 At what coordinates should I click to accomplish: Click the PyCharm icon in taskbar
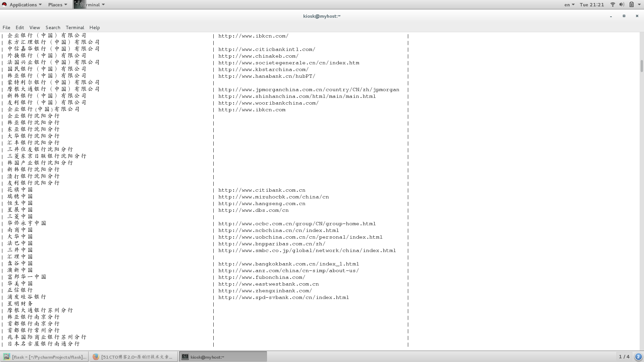click(x=7, y=357)
